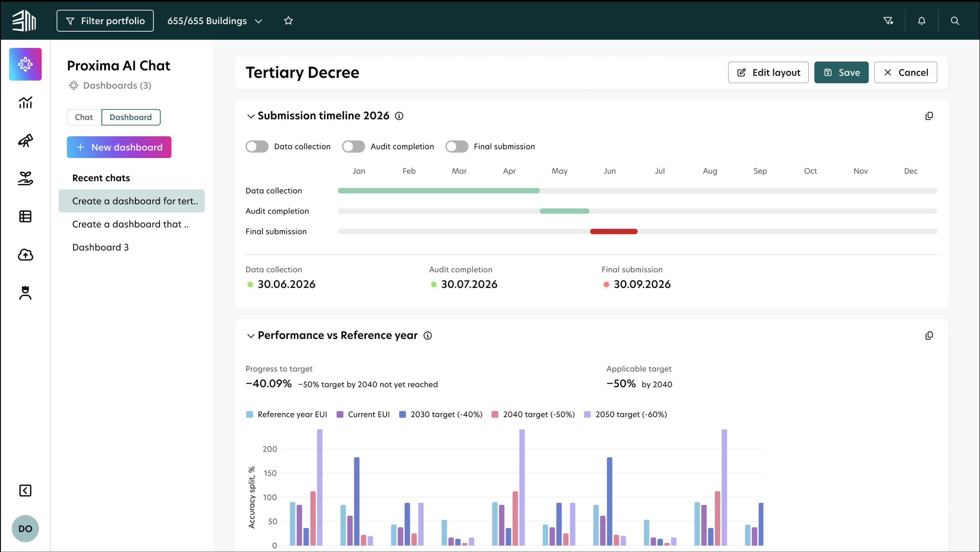The height and width of the screenshot is (552, 980).
Task: Click the Edit layout button
Action: click(768, 72)
